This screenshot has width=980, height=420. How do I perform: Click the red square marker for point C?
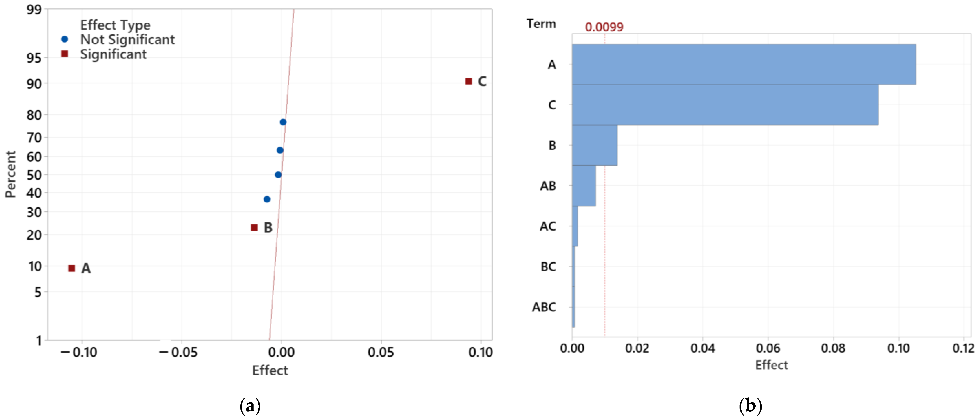[x=469, y=81]
